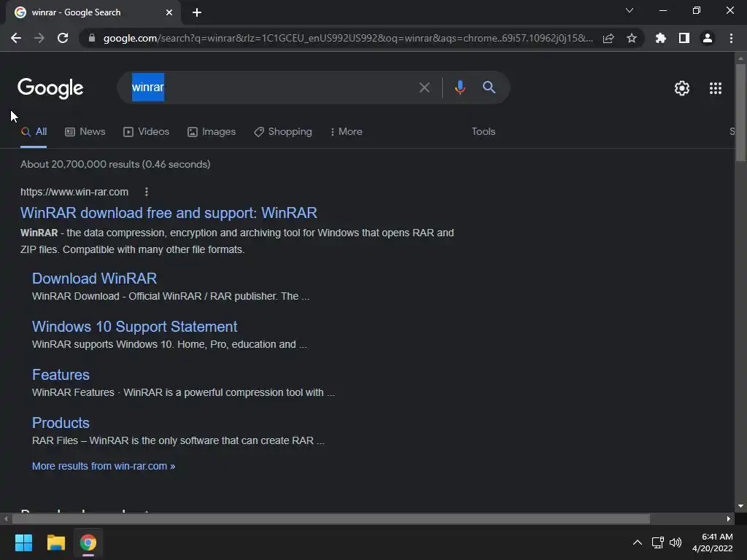
Task: Open the Products sitelink
Action: 61,423
